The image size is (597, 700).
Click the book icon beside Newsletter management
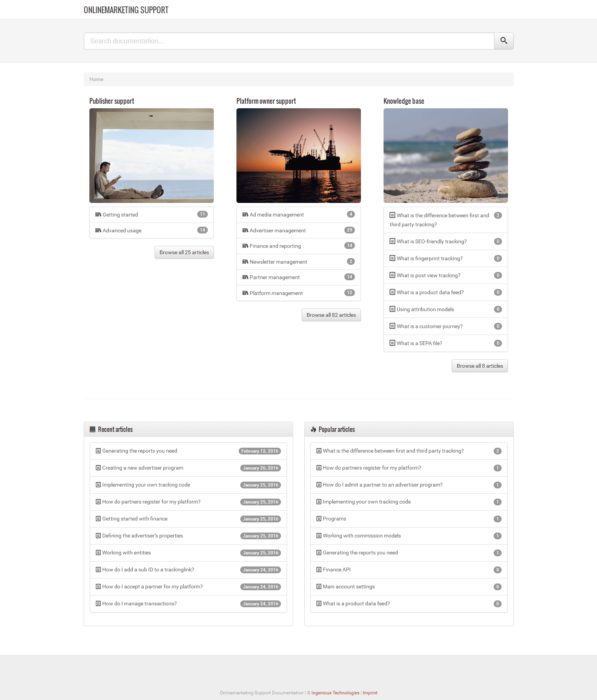(x=245, y=262)
